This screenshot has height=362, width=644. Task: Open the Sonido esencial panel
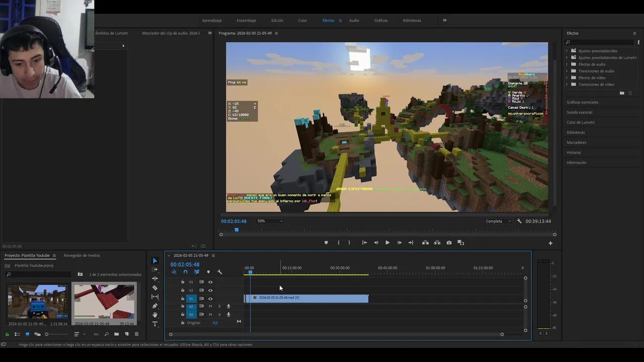[580, 112]
